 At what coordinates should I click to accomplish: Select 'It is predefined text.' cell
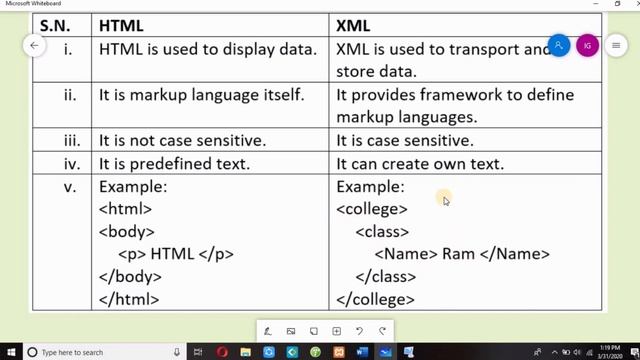[x=210, y=163]
